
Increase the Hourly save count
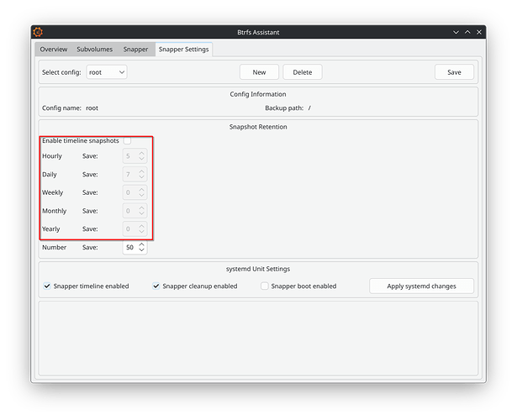[x=142, y=153]
